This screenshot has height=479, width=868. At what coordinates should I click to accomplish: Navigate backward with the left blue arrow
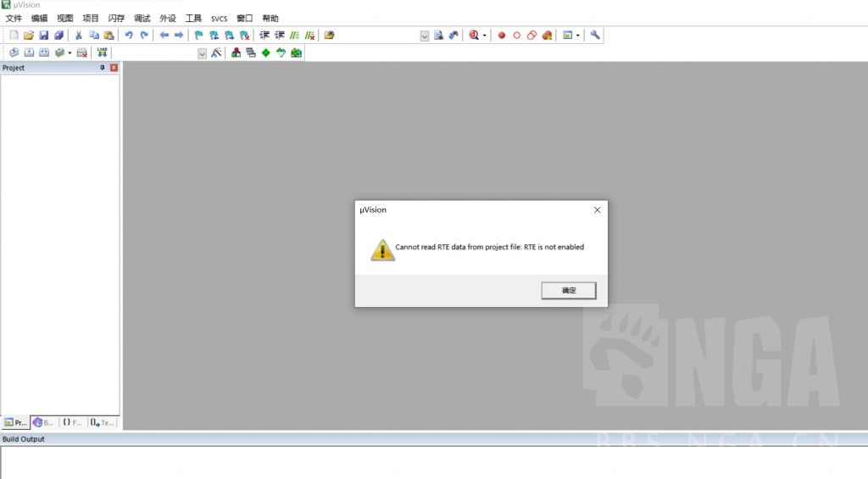click(x=164, y=36)
